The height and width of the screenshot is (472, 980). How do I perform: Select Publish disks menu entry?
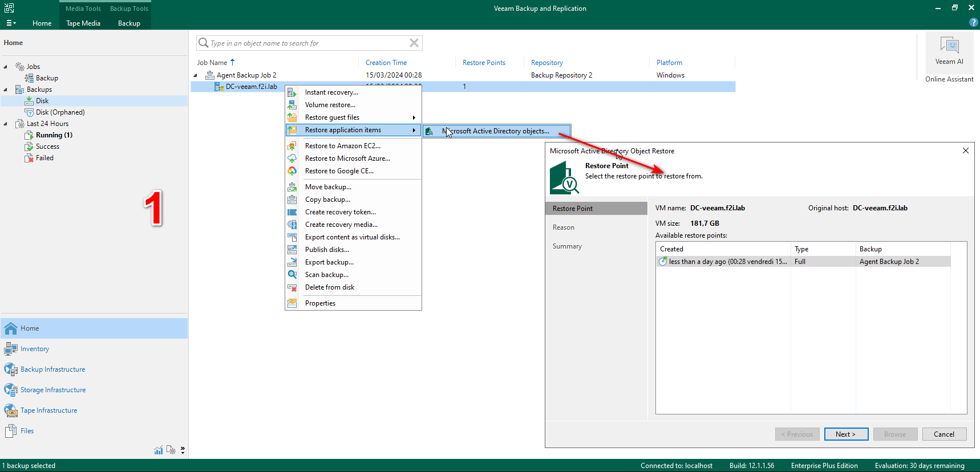tap(353, 250)
